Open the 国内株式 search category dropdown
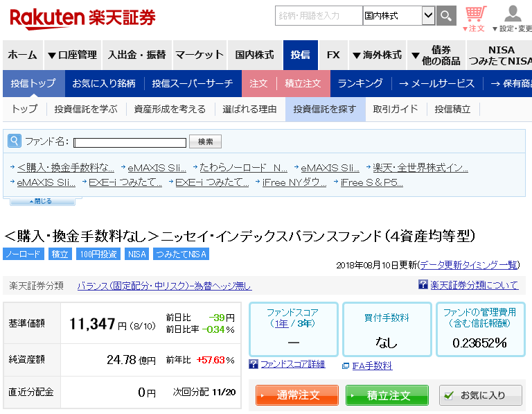Screen dimensions: 532x414 399,16
